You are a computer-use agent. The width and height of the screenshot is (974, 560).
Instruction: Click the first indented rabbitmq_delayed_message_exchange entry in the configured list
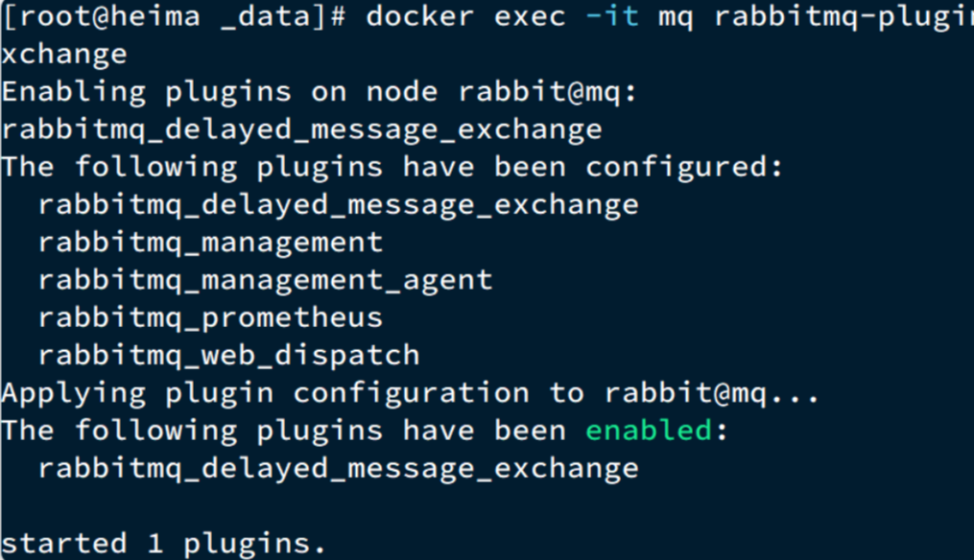pyautogui.click(x=338, y=204)
